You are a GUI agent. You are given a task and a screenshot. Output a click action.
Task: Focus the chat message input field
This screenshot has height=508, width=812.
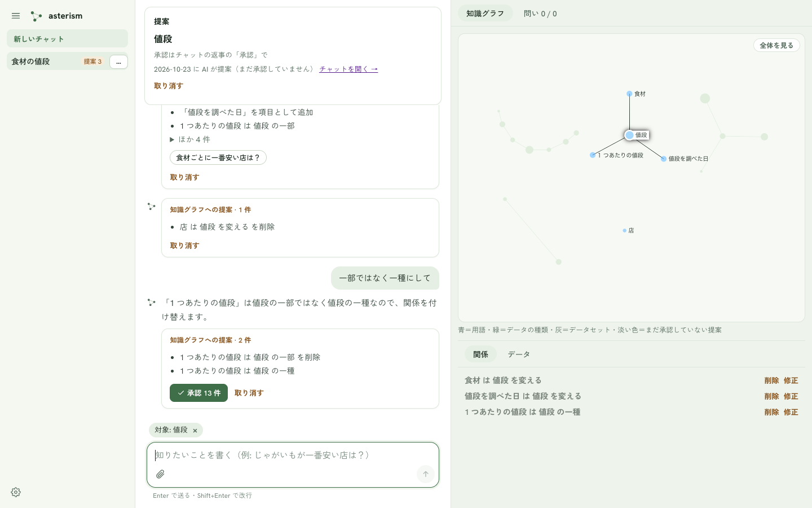[292, 455]
